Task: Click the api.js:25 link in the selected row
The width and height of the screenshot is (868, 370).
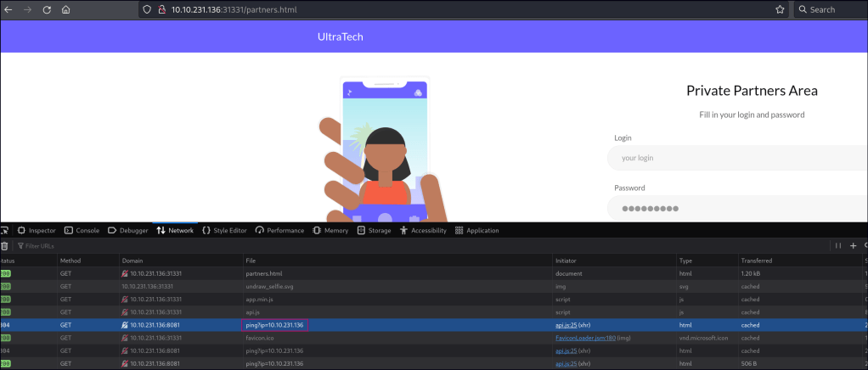Action: click(x=565, y=324)
